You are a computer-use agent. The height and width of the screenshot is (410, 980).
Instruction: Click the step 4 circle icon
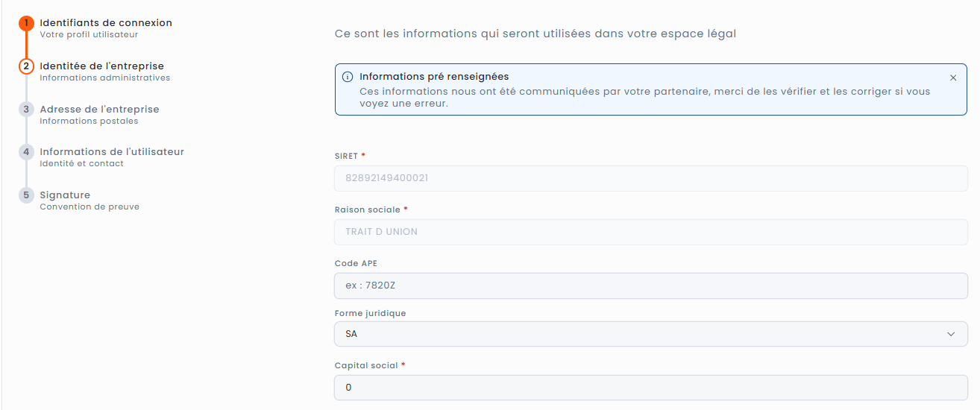coord(26,152)
